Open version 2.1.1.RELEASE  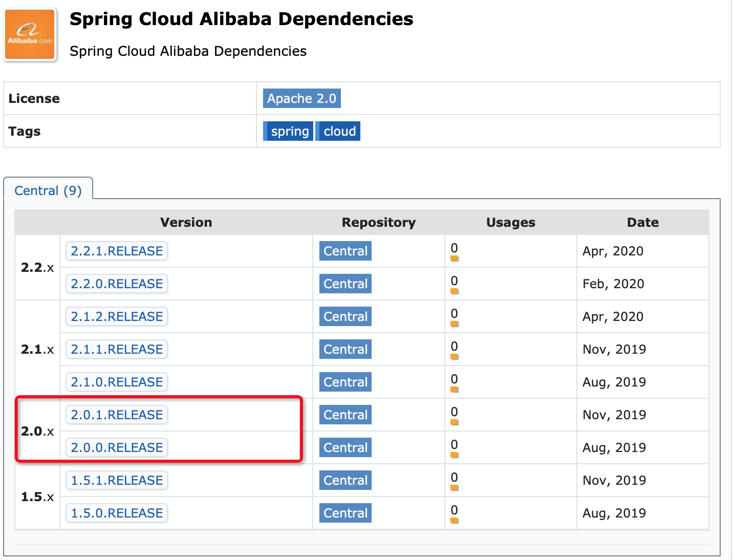(x=116, y=349)
